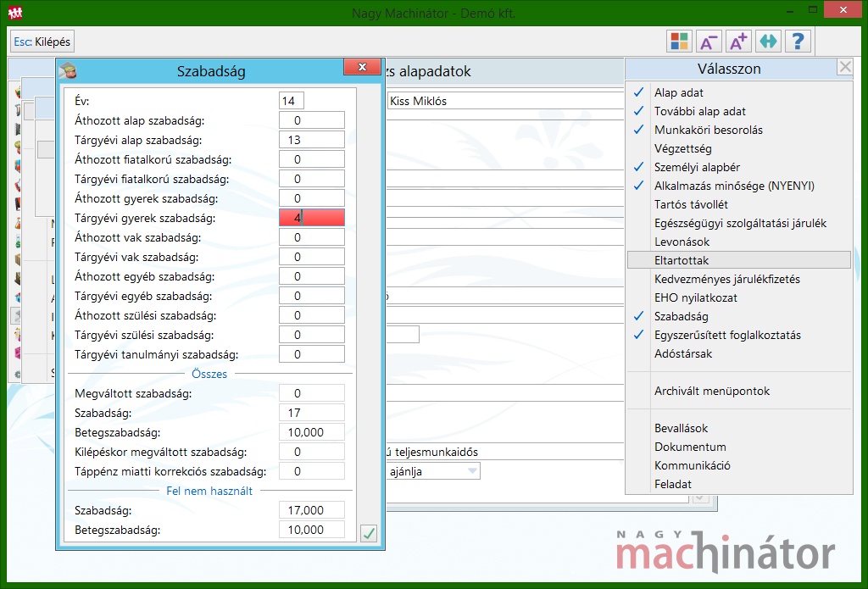Close the Szabadság dialog with red X
868x589 pixels.
point(362,67)
